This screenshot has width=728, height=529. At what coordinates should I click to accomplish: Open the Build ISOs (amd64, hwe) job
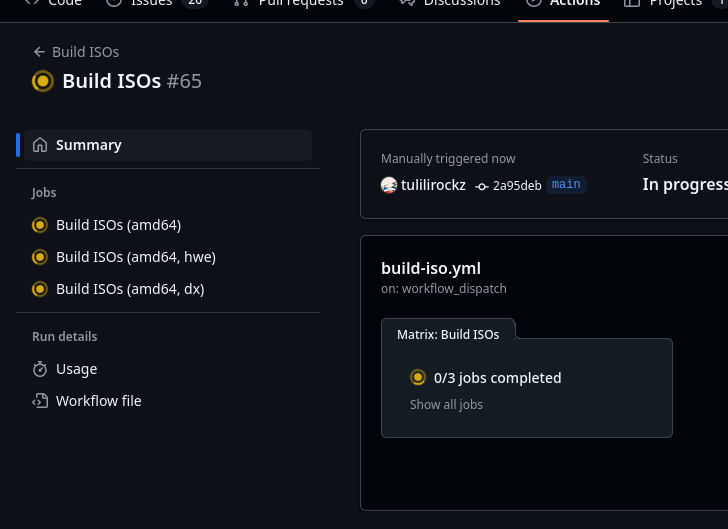[x=135, y=257]
